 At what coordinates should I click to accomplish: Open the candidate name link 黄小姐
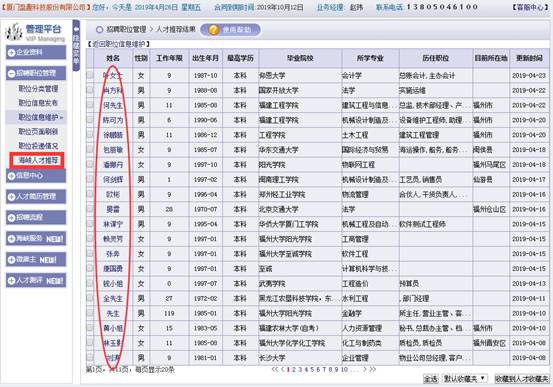point(113,328)
